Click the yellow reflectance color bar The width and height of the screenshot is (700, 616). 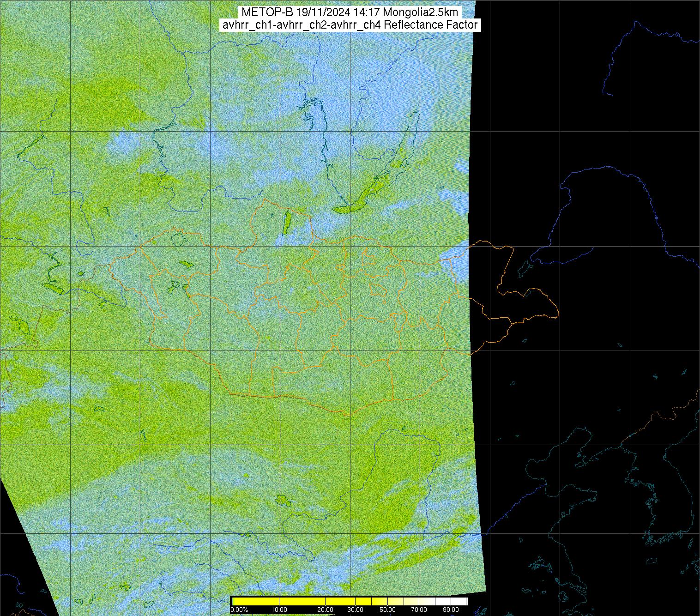350,601
